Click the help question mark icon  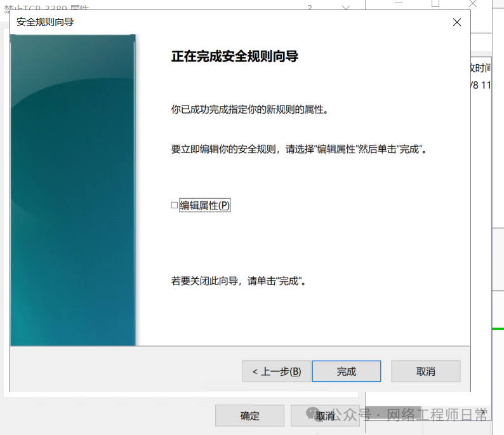[x=310, y=8]
